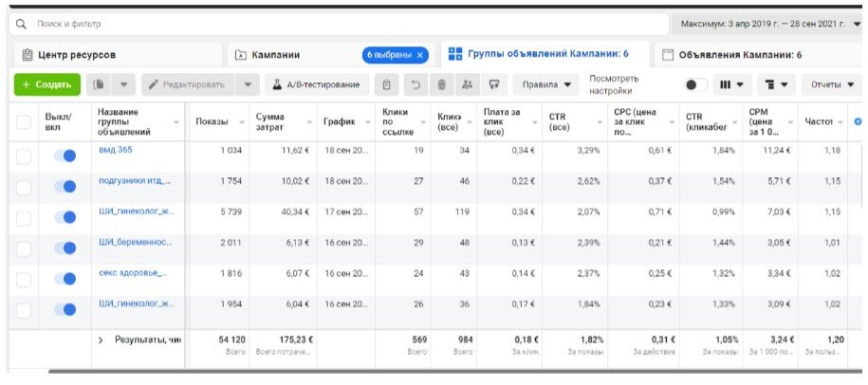Toggle the 'Посмотреть настройки' switch
The height and width of the screenshot is (385, 868).
click(696, 84)
